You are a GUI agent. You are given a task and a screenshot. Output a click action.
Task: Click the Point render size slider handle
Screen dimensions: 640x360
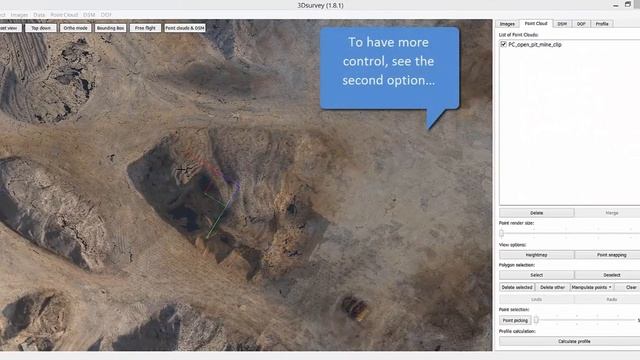coord(502,233)
